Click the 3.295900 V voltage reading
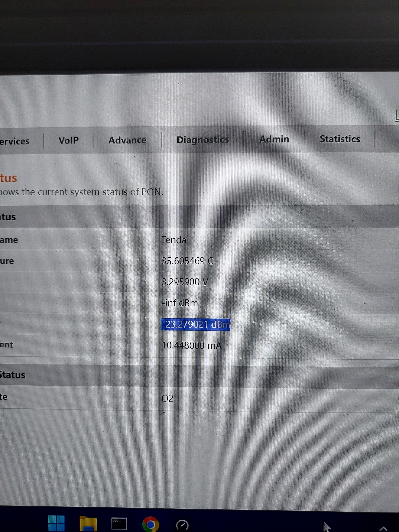This screenshot has width=399, height=532. pyautogui.click(x=185, y=282)
